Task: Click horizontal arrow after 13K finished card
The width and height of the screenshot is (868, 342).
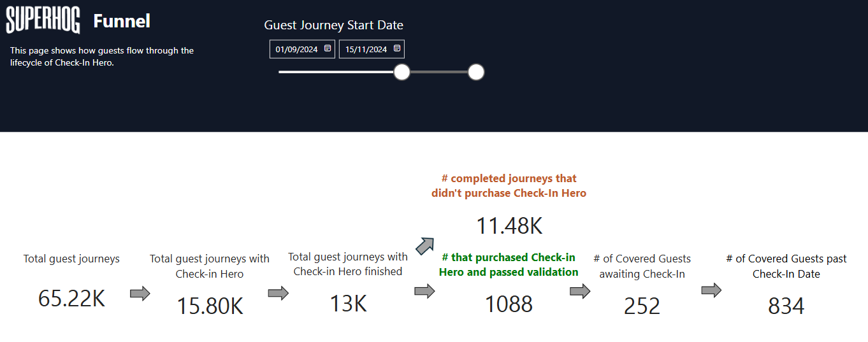Action: [x=424, y=291]
